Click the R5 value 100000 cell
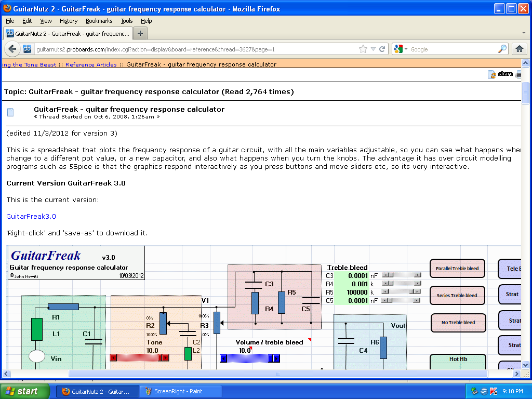The width and height of the screenshot is (532, 399). click(x=352, y=292)
